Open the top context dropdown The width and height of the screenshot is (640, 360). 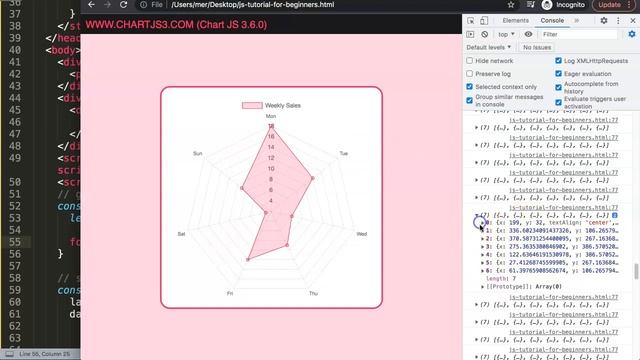506,34
